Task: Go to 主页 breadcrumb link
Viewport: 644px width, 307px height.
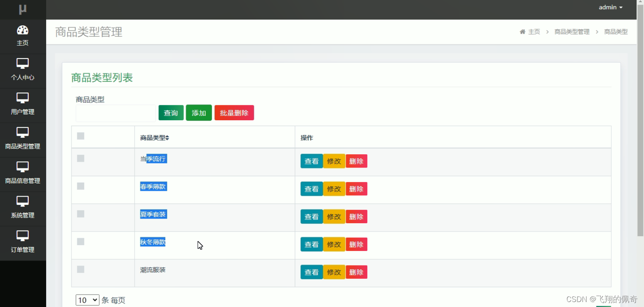Action: (534, 32)
